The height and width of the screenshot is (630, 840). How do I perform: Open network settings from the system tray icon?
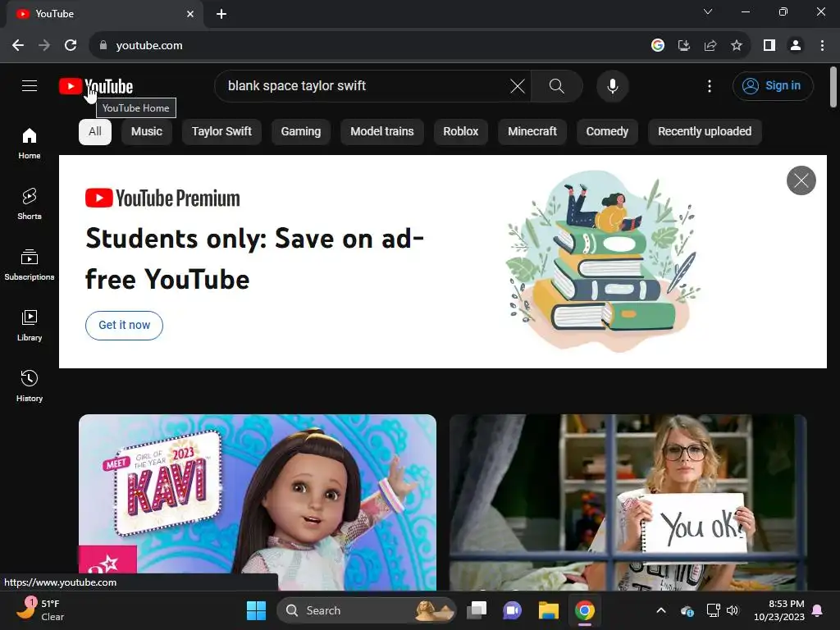(713, 610)
